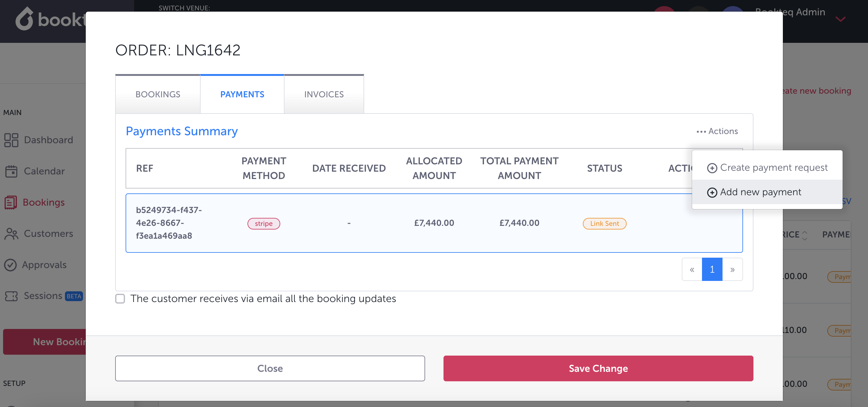Click the Sessions ticket icon
The height and width of the screenshot is (407, 868).
(11, 296)
